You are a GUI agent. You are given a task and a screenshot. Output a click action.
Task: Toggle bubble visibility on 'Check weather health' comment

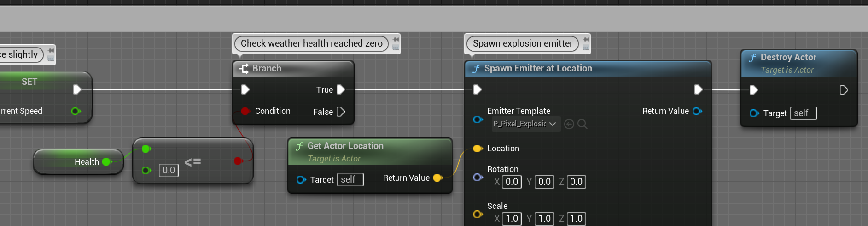click(x=396, y=48)
